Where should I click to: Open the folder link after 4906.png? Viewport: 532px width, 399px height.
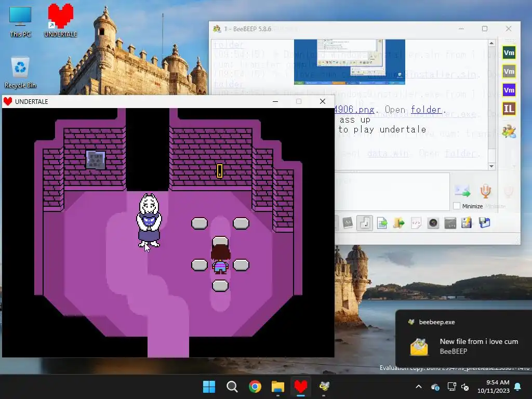pos(426,110)
